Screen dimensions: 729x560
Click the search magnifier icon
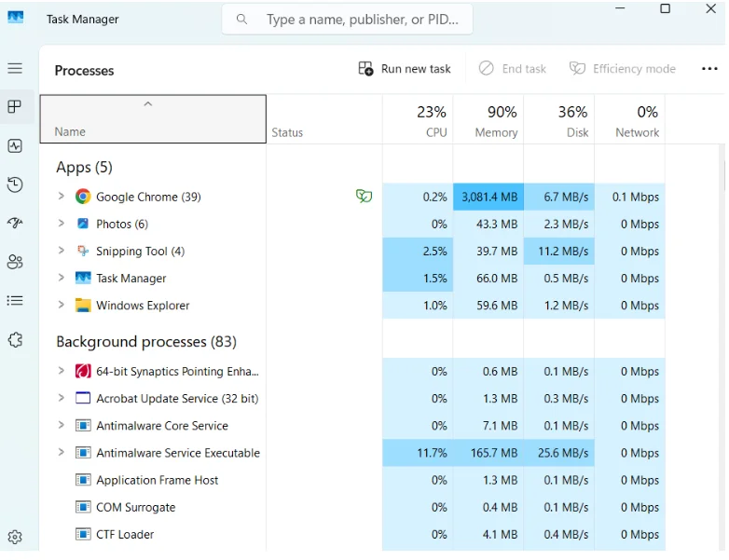click(241, 19)
